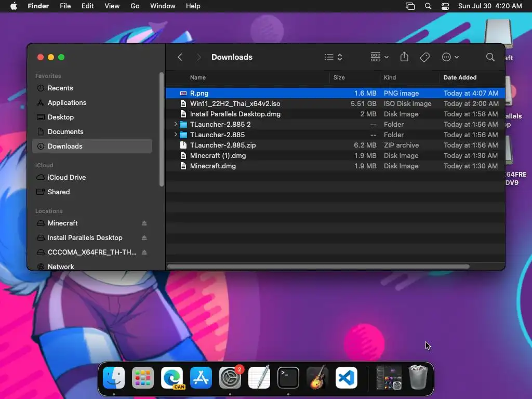This screenshot has width=532, height=399.
Task: Click the Finder search magnifier icon
Action: [490, 57]
